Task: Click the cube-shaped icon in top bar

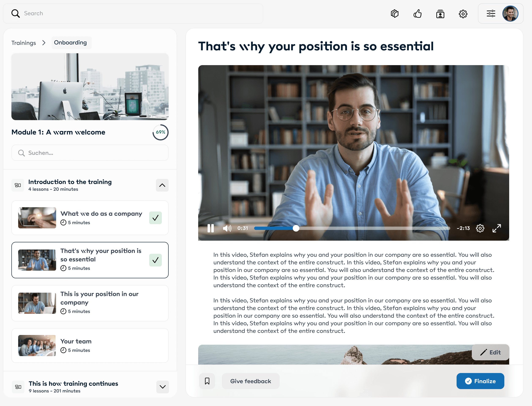Action: (x=395, y=14)
